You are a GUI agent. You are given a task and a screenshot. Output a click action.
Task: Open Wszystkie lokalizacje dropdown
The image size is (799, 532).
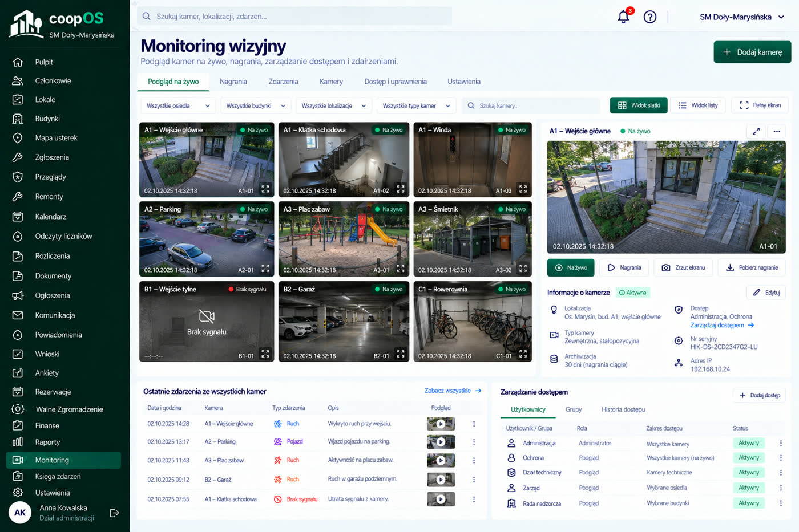(334, 106)
